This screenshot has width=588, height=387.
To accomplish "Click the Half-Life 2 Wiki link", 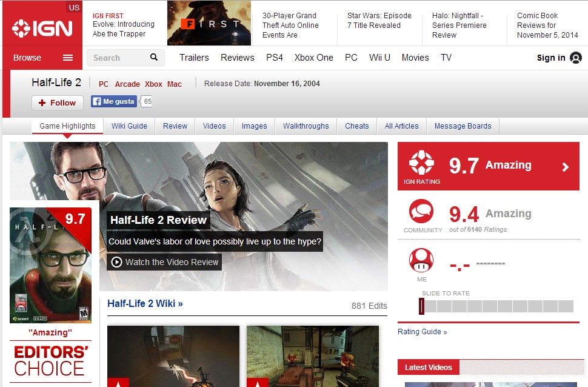I will [x=145, y=304].
